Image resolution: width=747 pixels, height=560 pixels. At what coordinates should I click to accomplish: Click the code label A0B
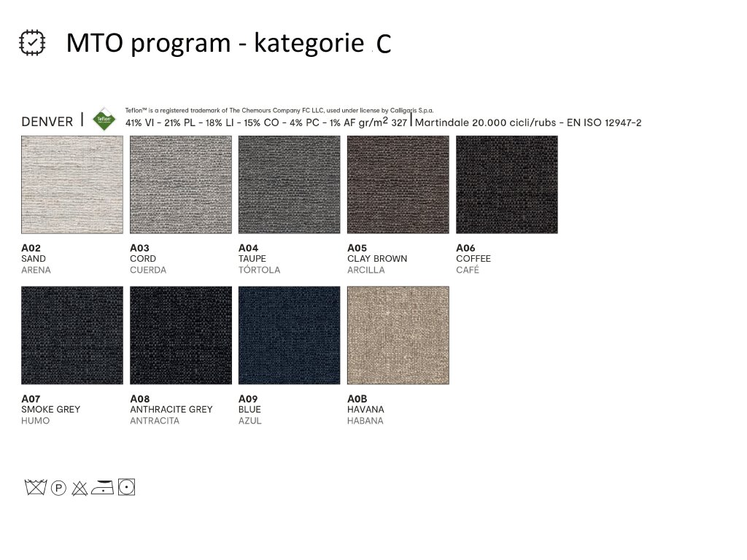click(x=357, y=399)
